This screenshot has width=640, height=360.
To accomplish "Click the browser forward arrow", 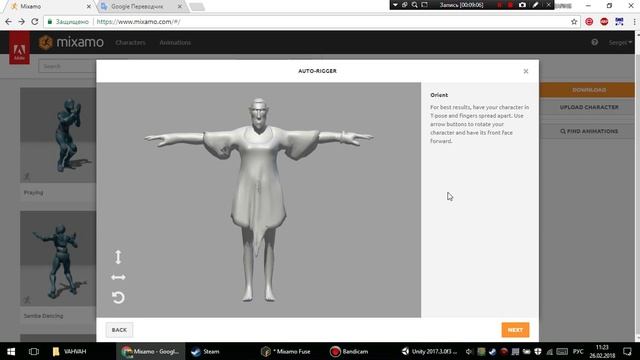I will coord(22,22).
